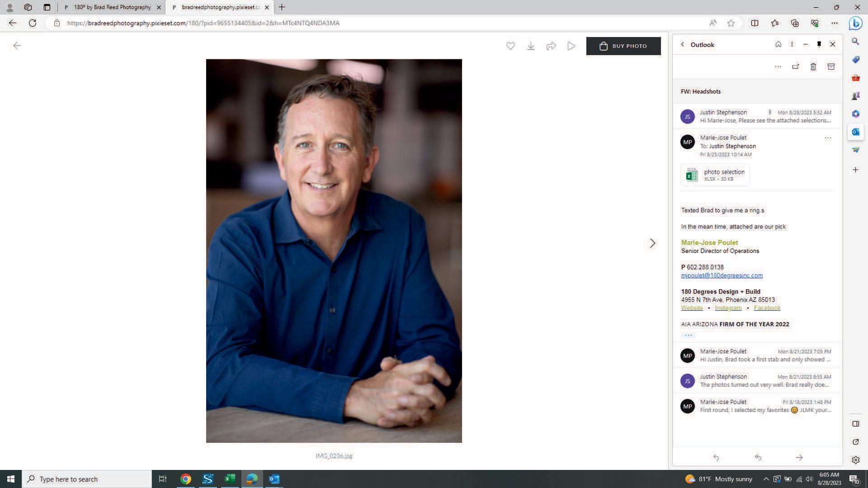Download the photo using the download icon
The image size is (868, 488).
531,46
